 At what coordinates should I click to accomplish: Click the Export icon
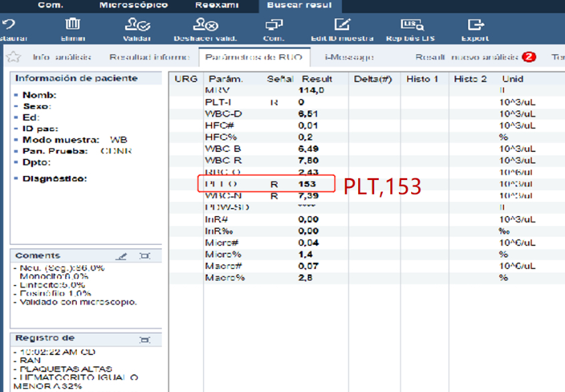475,25
